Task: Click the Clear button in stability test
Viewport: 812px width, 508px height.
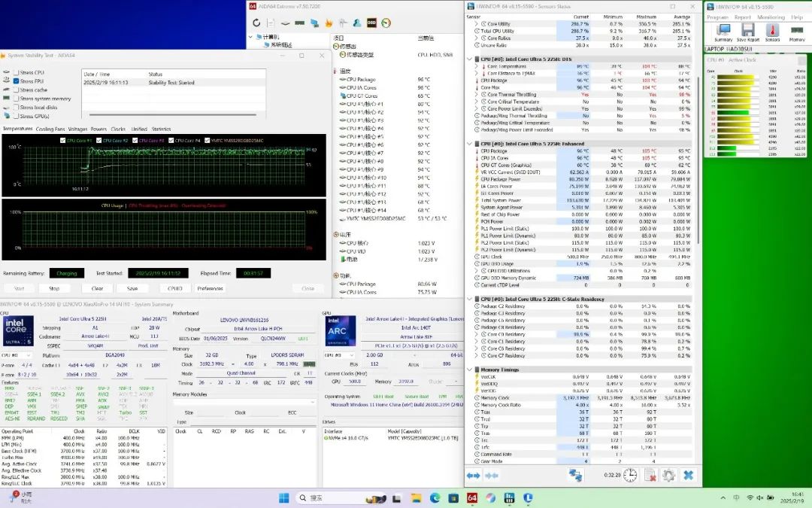Action: 97,288
